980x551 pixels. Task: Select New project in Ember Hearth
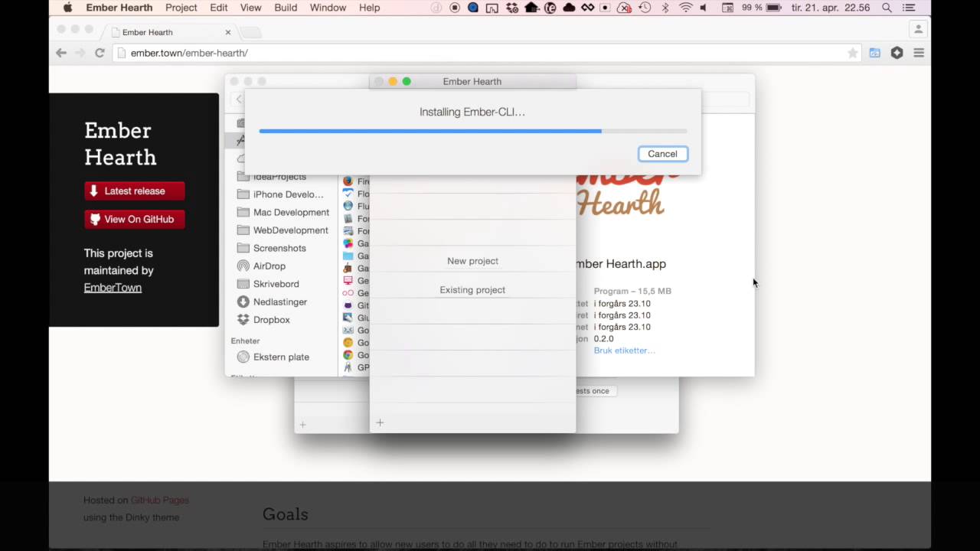[472, 261]
